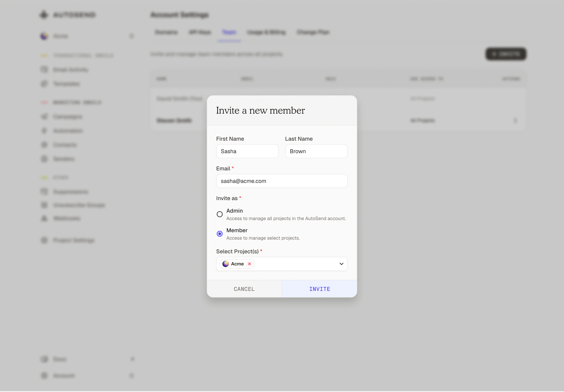The image size is (564, 392).
Task: Open the Change Plan tab
Action: [x=313, y=32]
